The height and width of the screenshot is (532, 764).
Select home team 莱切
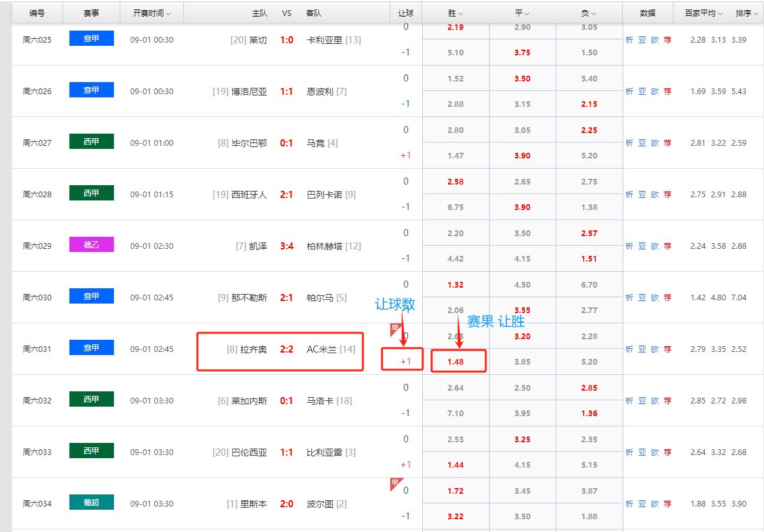pyautogui.click(x=258, y=39)
